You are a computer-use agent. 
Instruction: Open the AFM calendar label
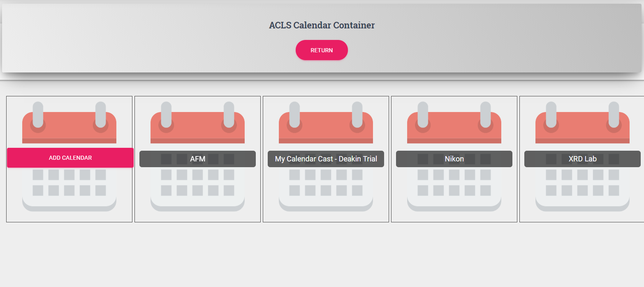pyautogui.click(x=197, y=159)
